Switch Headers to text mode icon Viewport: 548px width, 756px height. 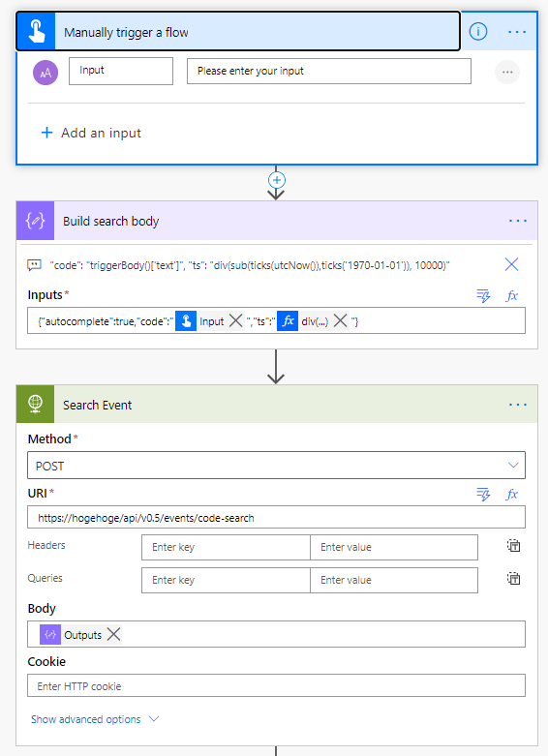coord(514,545)
